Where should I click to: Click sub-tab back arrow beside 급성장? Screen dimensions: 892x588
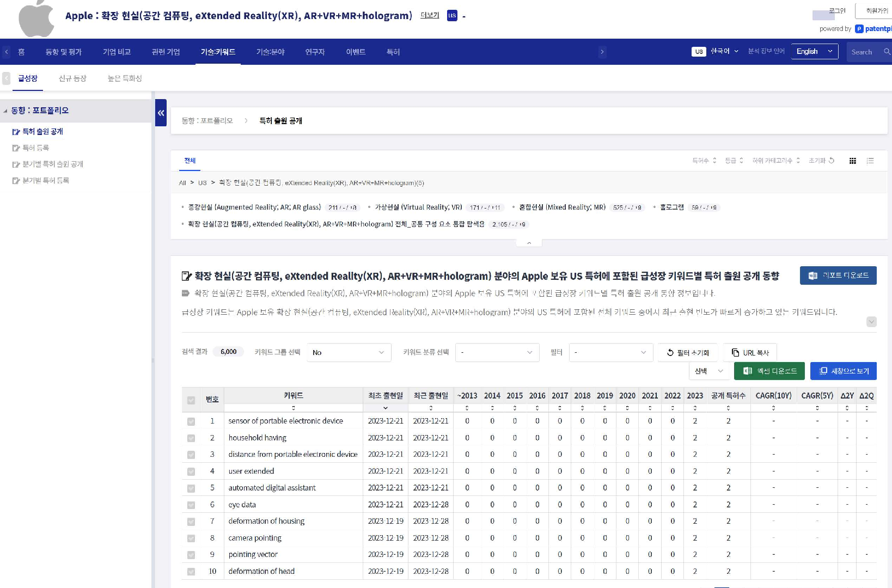coord(7,78)
